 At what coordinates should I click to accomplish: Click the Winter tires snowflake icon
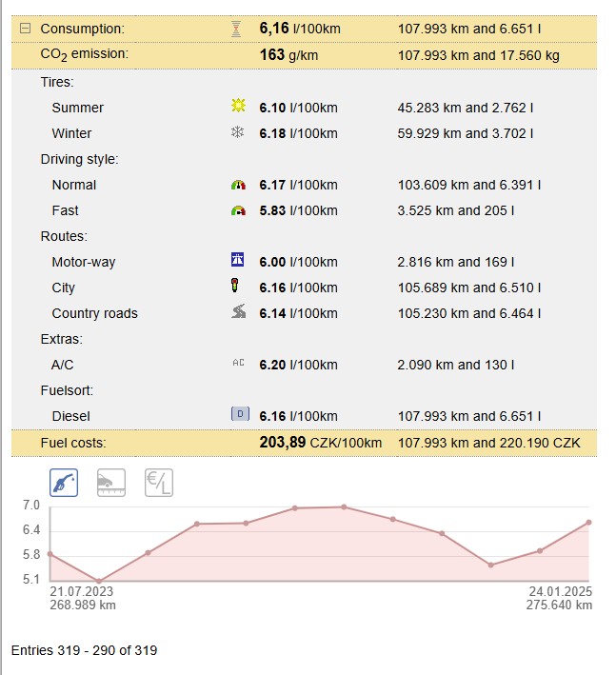(238, 133)
